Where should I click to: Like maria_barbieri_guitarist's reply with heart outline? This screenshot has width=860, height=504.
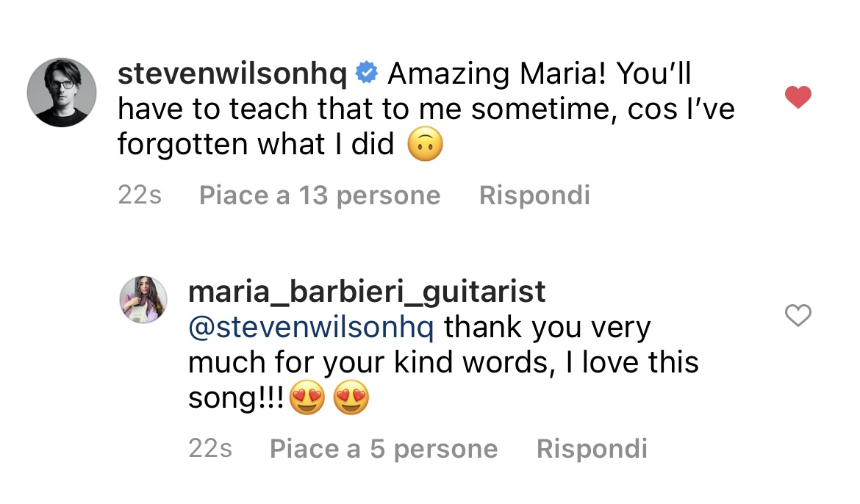click(798, 315)
